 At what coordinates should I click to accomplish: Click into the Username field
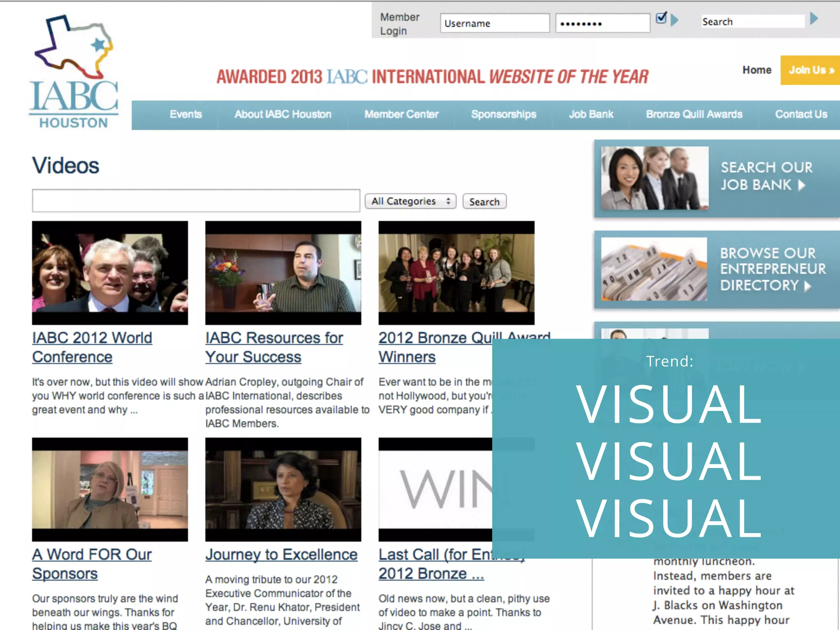(494, 23)
